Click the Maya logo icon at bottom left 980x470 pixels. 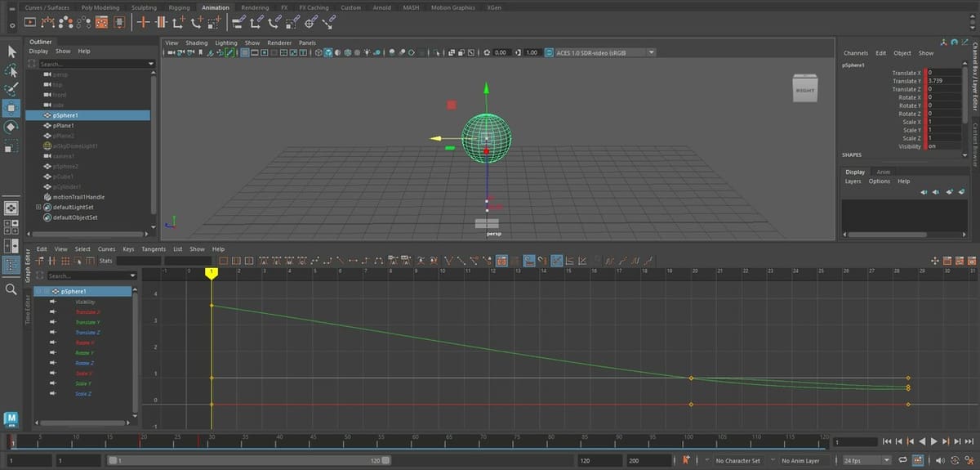point(11,419)
